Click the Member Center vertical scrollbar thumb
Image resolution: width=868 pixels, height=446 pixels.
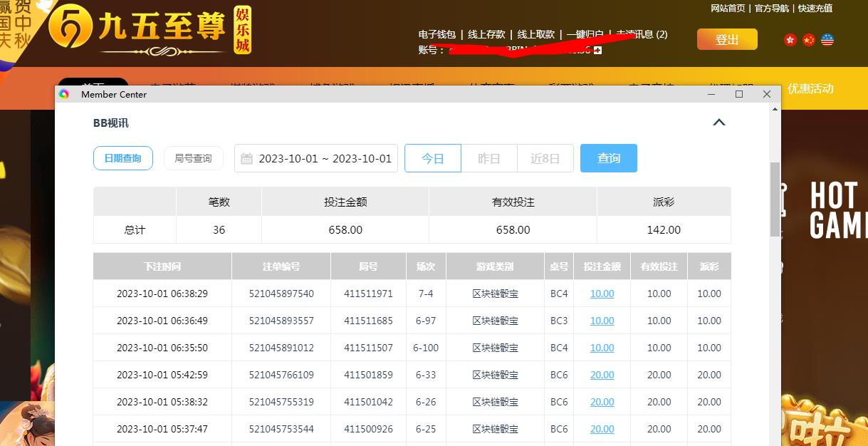click(775, 199)
